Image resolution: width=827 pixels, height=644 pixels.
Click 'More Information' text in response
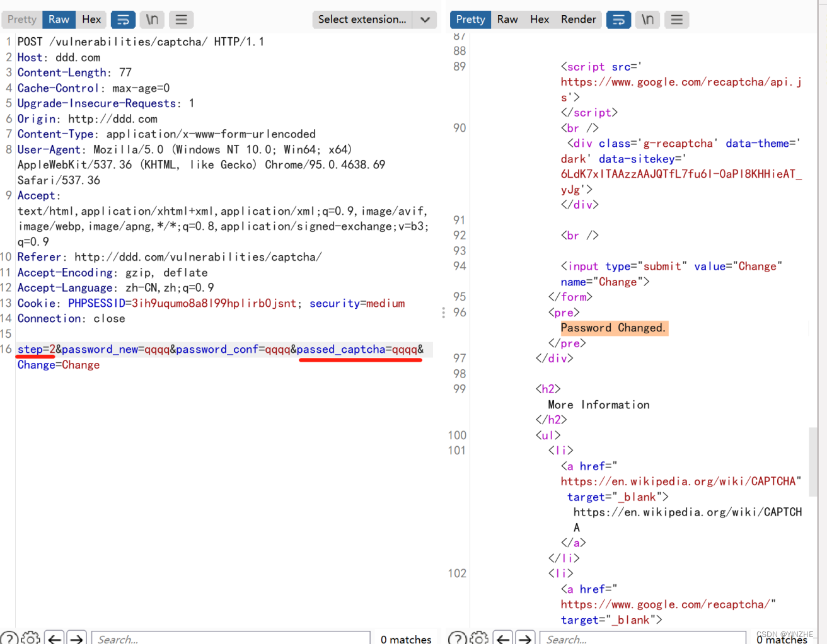click(x=599, y=405)
